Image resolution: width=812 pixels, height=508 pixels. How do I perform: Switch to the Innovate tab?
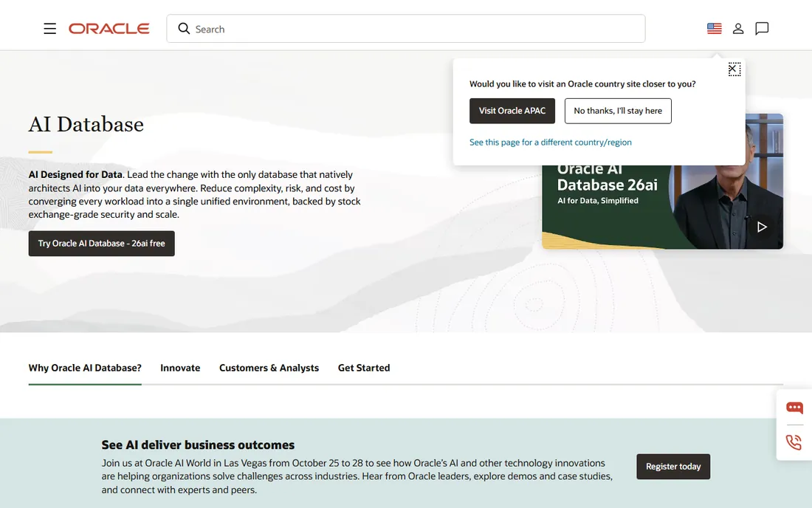pyautogui.click(x=180, y=368)
